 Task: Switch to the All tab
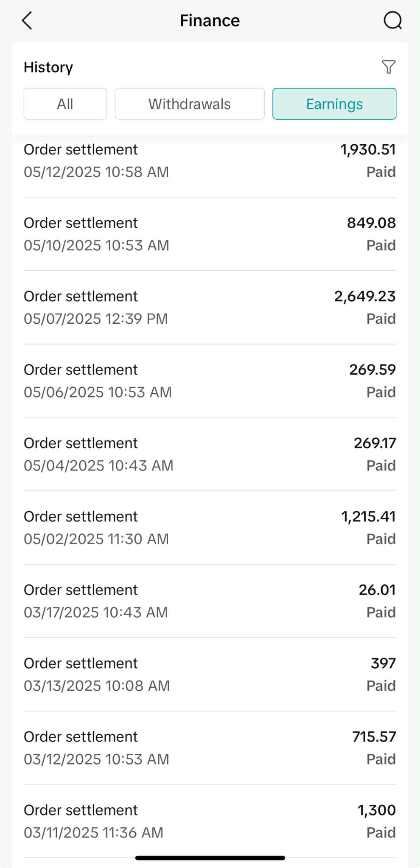click(x=65, y=104)
